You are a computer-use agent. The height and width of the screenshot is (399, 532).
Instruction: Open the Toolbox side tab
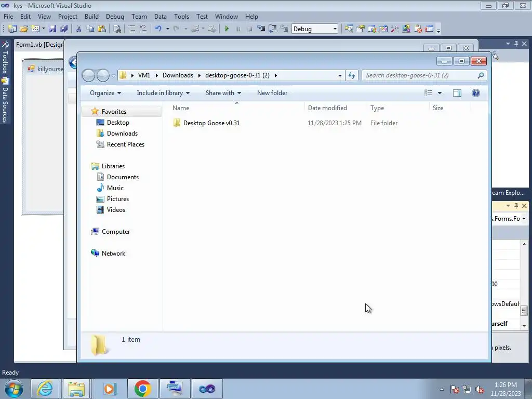pos(5,58)
